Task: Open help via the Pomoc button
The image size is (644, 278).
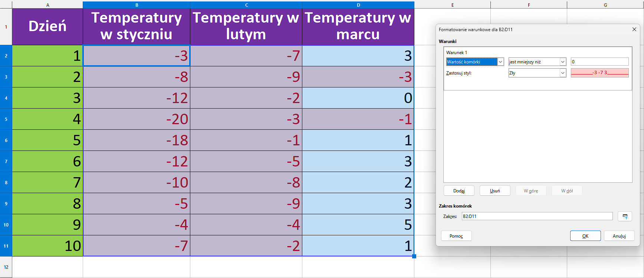Action: point(456,236)
